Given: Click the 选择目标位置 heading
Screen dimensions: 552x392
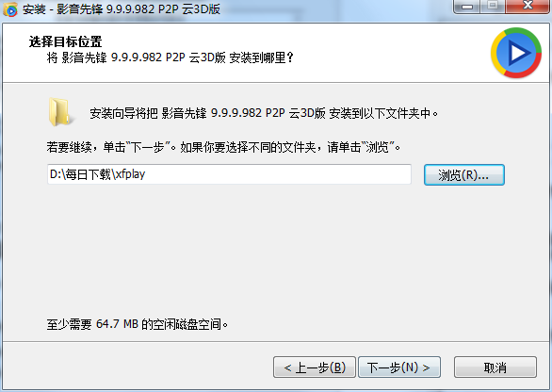Looking at the screenshot, I should click(66, 41).
